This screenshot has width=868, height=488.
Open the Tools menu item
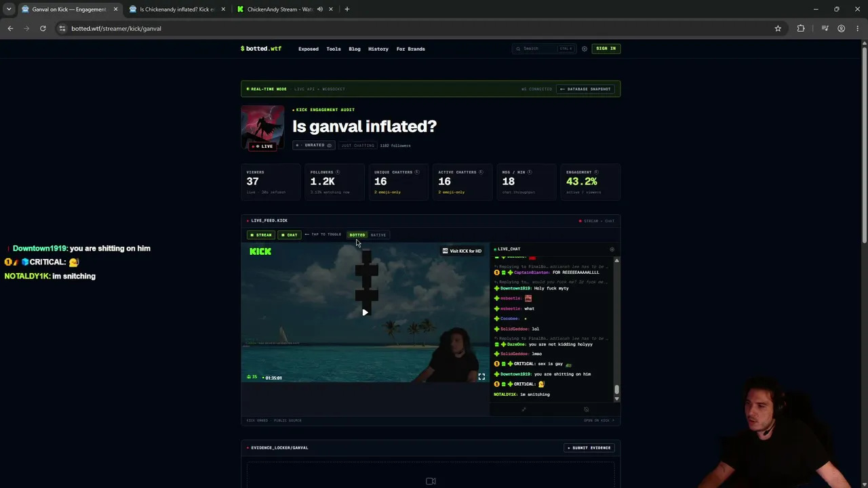pos(334,49)
